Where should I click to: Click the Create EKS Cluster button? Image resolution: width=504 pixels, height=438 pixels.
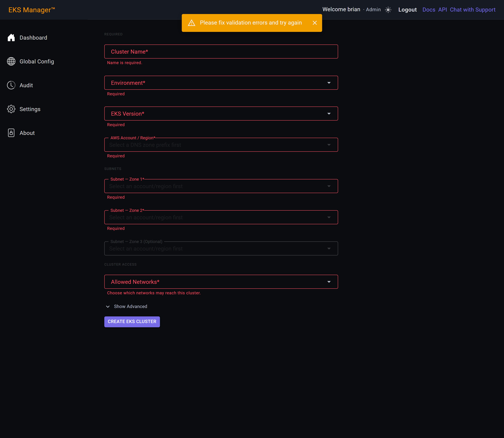pyautogui.click(x=132, y=322)
